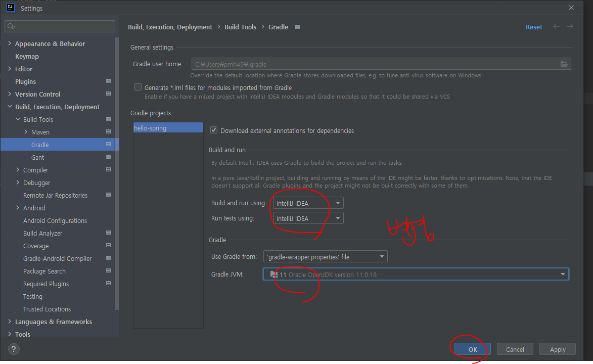Open help with the question mark button
This screenshot has width=593, height=364.
(x=14, y=349)
